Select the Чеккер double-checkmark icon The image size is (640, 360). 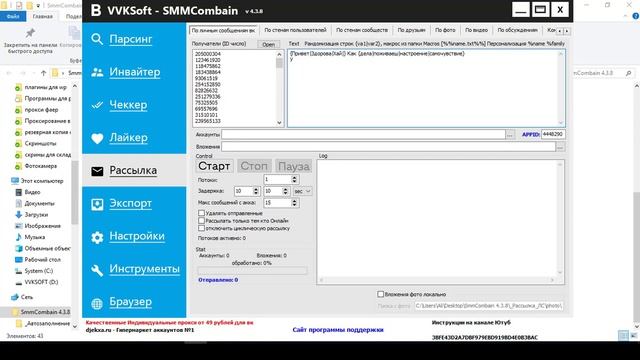click(97, 105)
